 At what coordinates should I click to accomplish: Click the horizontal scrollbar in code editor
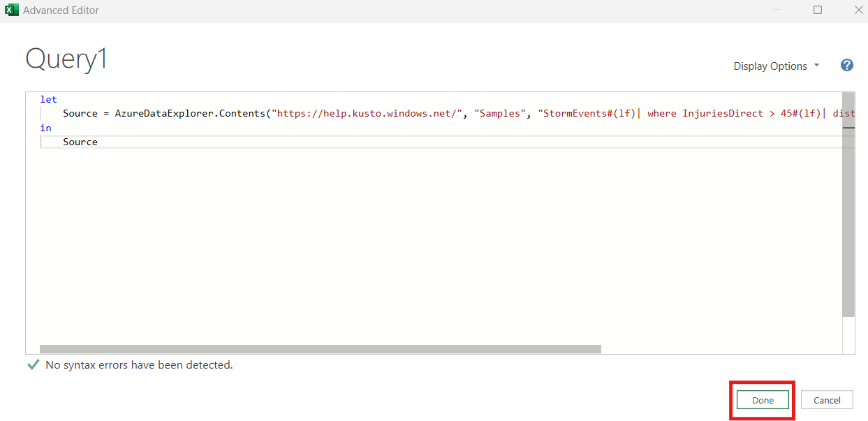[321, 349]
